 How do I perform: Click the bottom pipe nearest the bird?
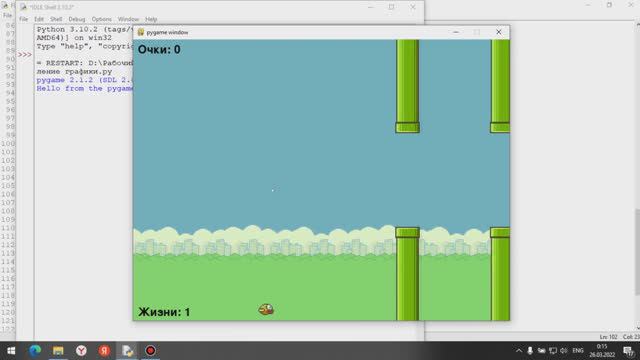click(407, 274)
